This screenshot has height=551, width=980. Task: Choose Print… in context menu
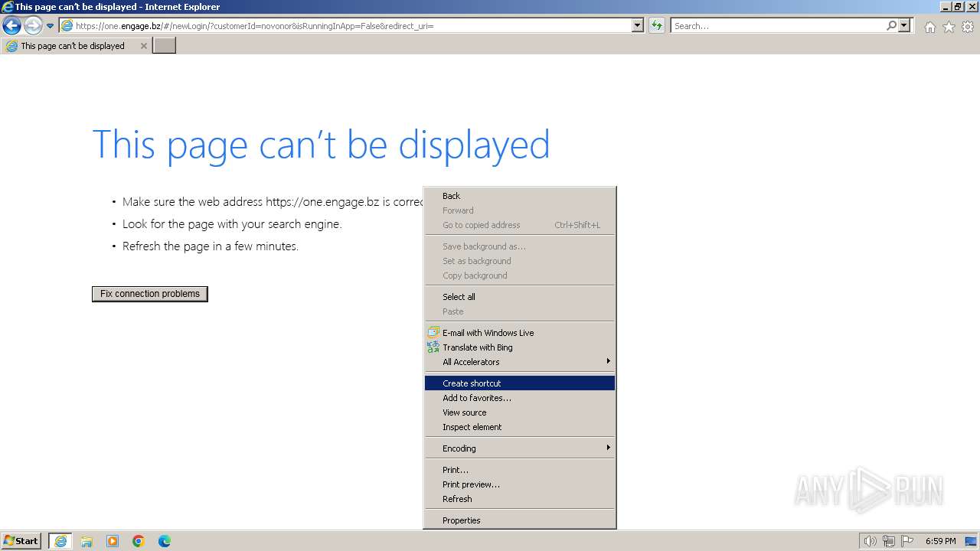tap(520, 470)
